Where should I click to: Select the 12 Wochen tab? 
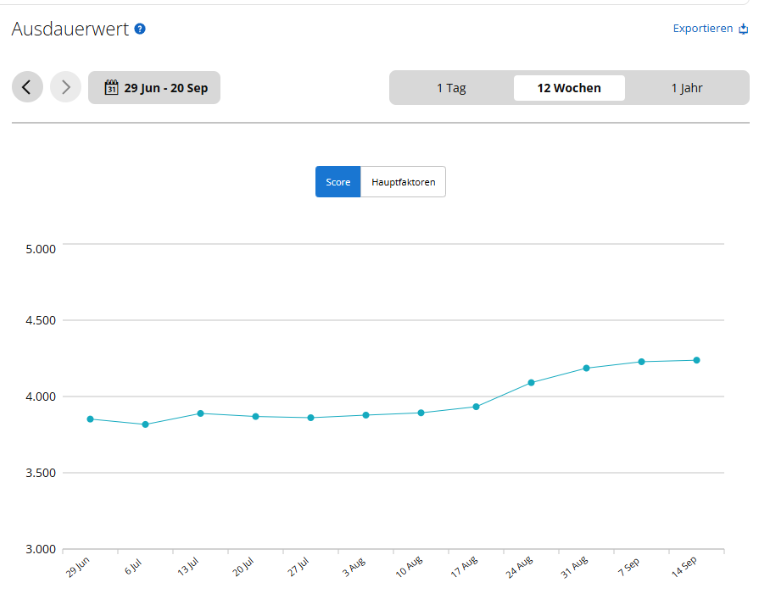click(x=569, y=88)
